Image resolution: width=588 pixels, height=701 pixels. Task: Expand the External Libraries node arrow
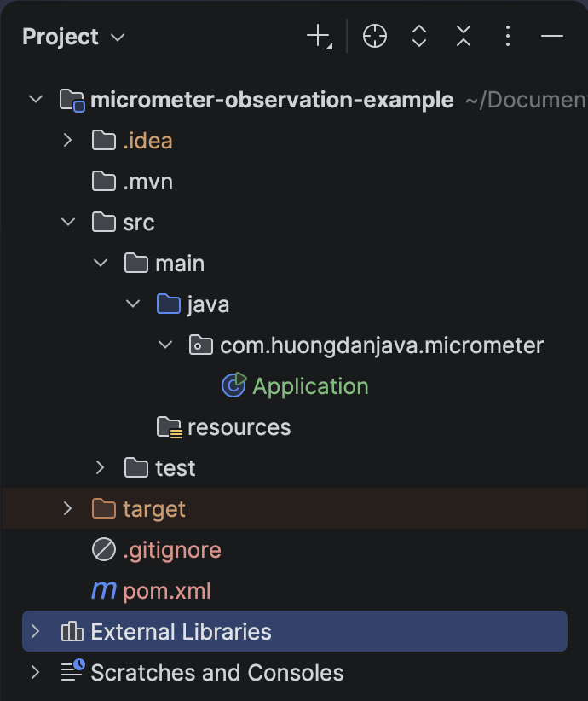pyautogui.click(x=35, y=631)
